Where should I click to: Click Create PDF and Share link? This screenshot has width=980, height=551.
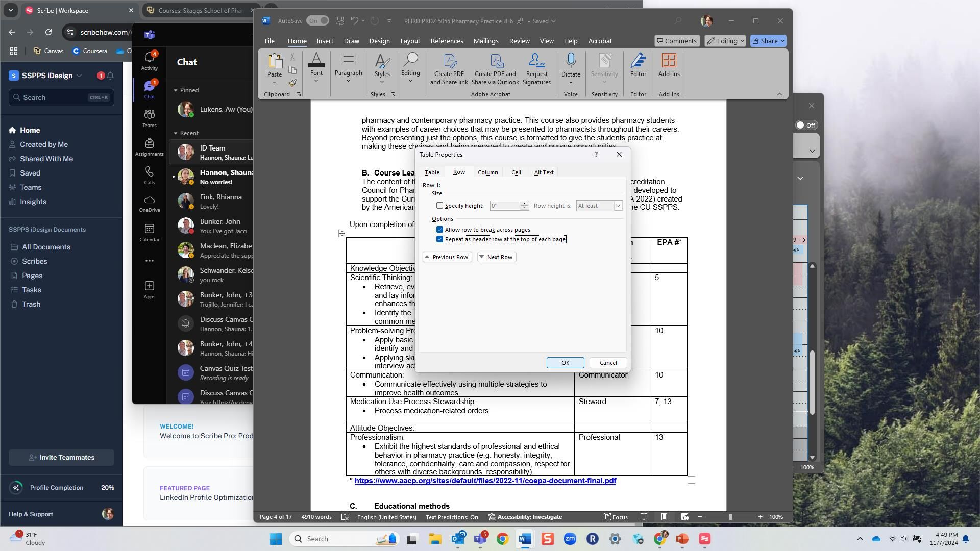pyautogui.click(x=449, y=69)
